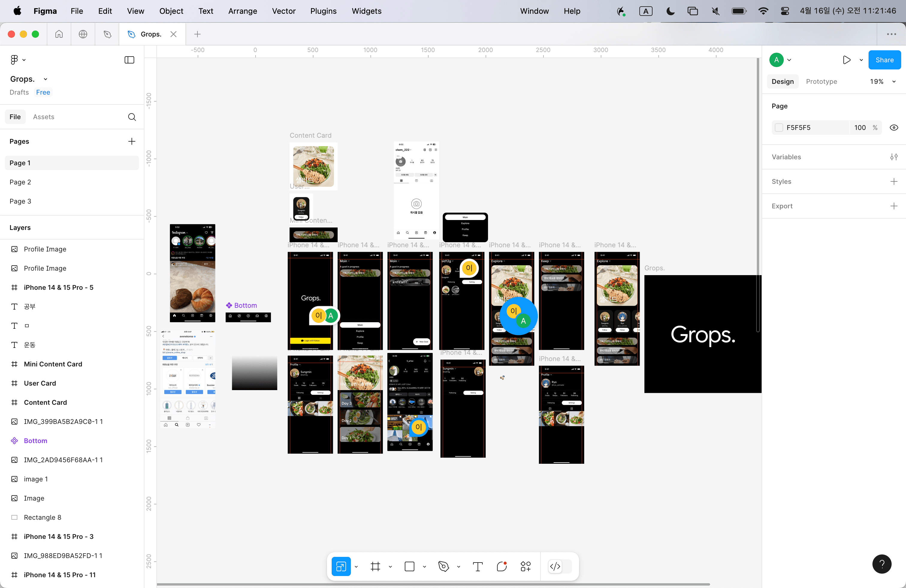Select the Design tab
Viewport: 906px width, 588px height.
coord(782,81)
